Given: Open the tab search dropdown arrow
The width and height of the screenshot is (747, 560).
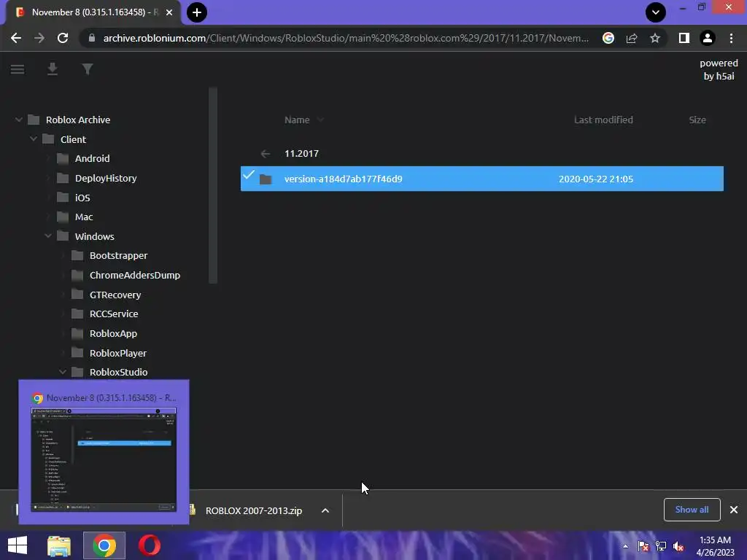Looking at the screenshot, I should (x=656, y=12).
